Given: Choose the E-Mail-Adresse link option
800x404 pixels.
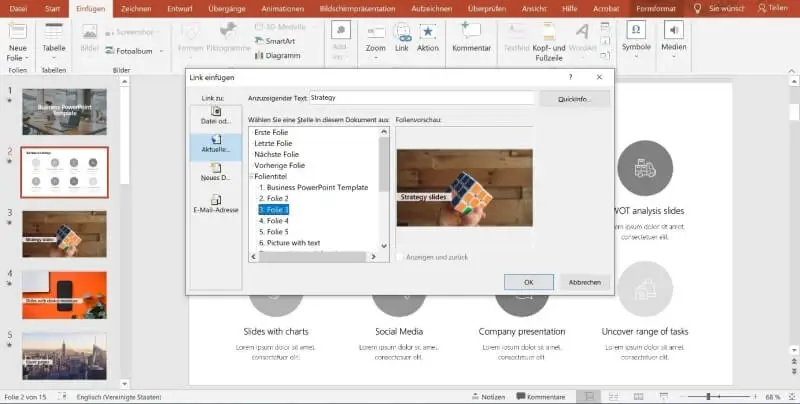Looking at the screenshot, I should click(216, 203).
